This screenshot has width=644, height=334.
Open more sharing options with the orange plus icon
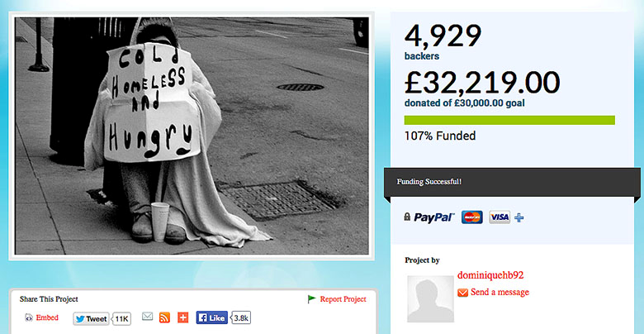pyautogui.click(x=182, y=317)
